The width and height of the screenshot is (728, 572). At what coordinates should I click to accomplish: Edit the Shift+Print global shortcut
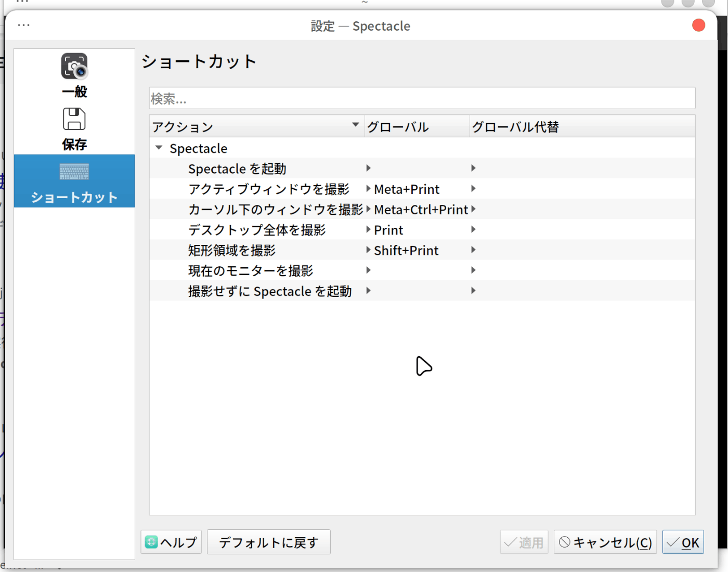406,250
